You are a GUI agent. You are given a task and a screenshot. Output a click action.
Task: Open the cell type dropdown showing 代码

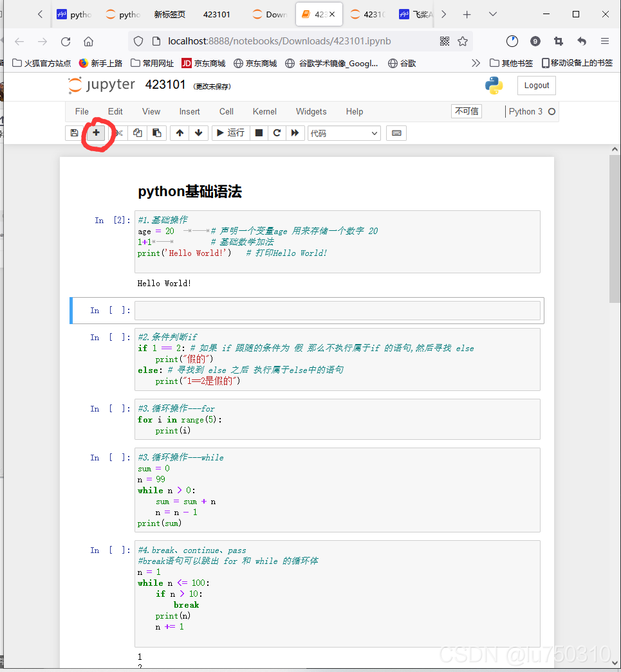click(343, 133)
